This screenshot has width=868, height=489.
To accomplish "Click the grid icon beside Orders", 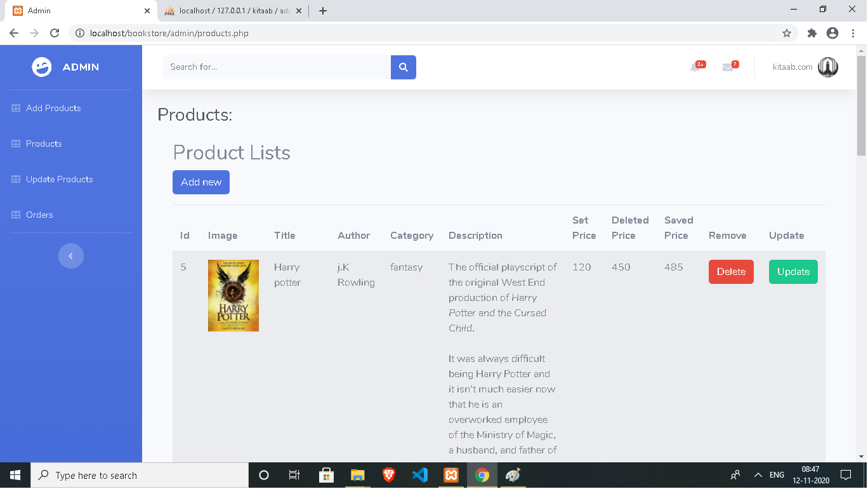I will point(15,215).
